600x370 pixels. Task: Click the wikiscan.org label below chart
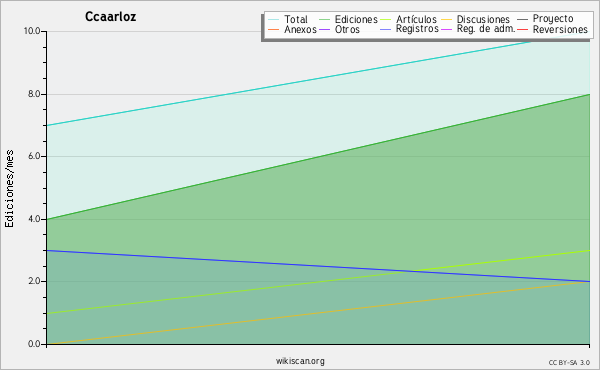point(300,361)
